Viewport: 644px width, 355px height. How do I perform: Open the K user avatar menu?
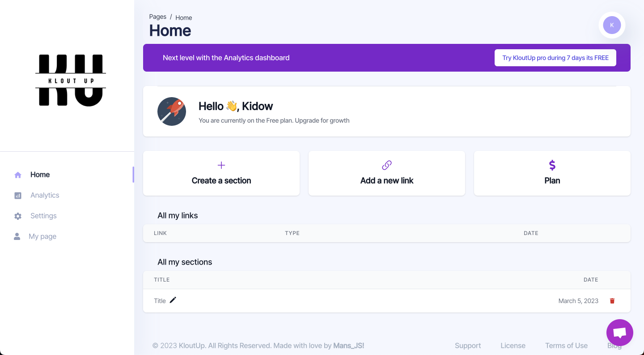(x=612, y=25)
